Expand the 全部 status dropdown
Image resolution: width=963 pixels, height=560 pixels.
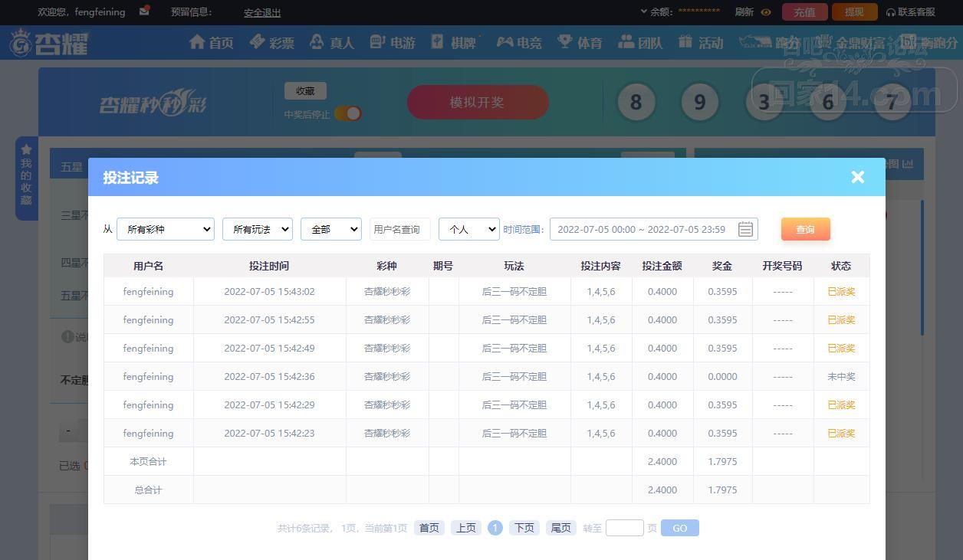point(330,229)
